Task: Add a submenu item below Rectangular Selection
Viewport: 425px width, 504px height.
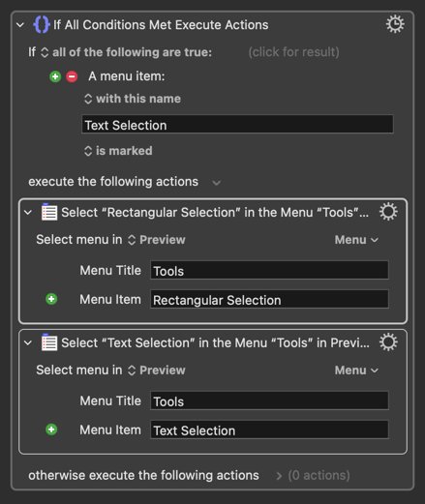Action: [51, 299]
